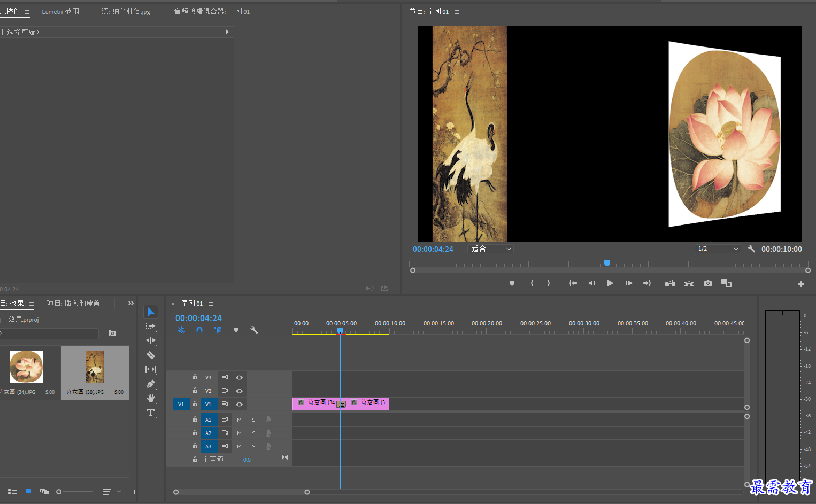Toggle lock on V3 track

pyautogui.click(x=195, y=377)
